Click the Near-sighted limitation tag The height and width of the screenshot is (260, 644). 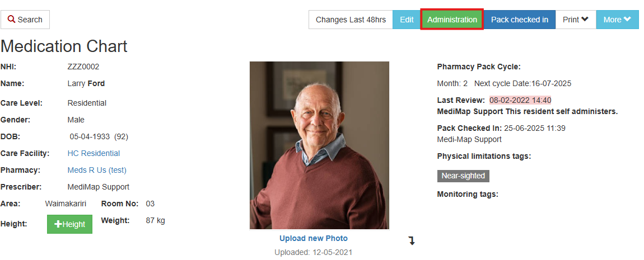pyautogui.click(x=463, y=176)
